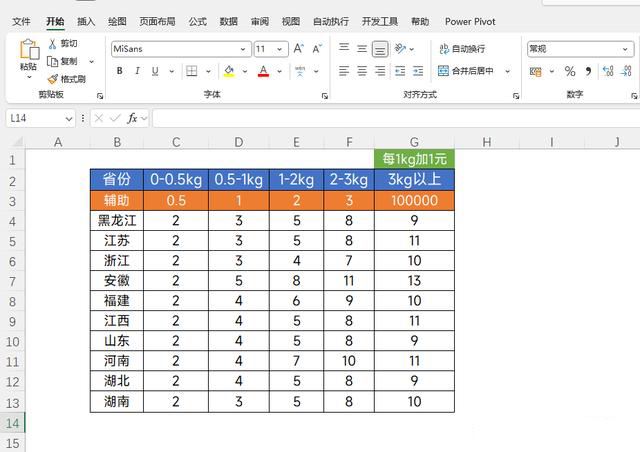Screen dimensions: 640x452
Task: Open the font size dropdown
Action: tap(280, 49)
